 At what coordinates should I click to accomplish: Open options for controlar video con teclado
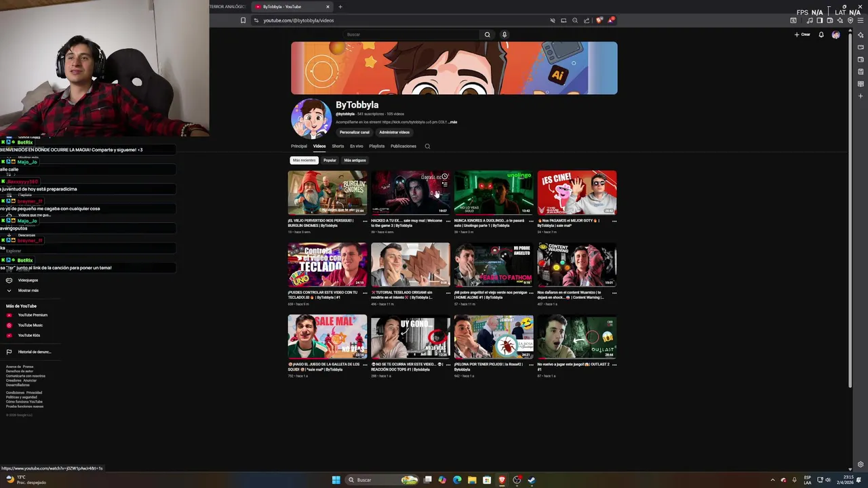[x=365, y=293]
